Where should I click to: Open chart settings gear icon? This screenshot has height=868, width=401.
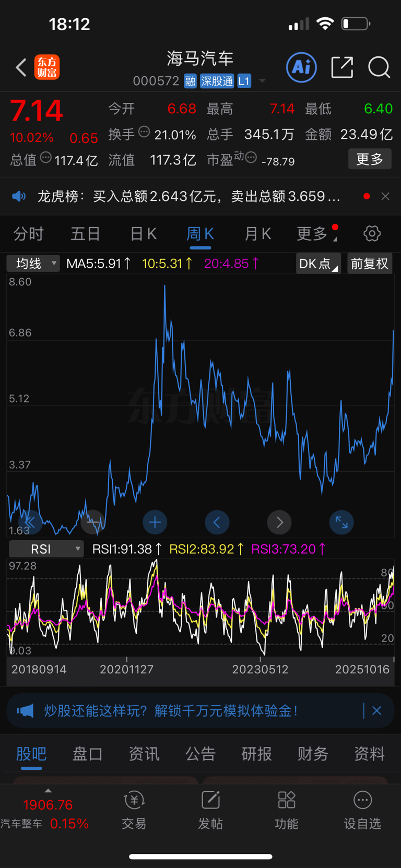coord(372,233)
